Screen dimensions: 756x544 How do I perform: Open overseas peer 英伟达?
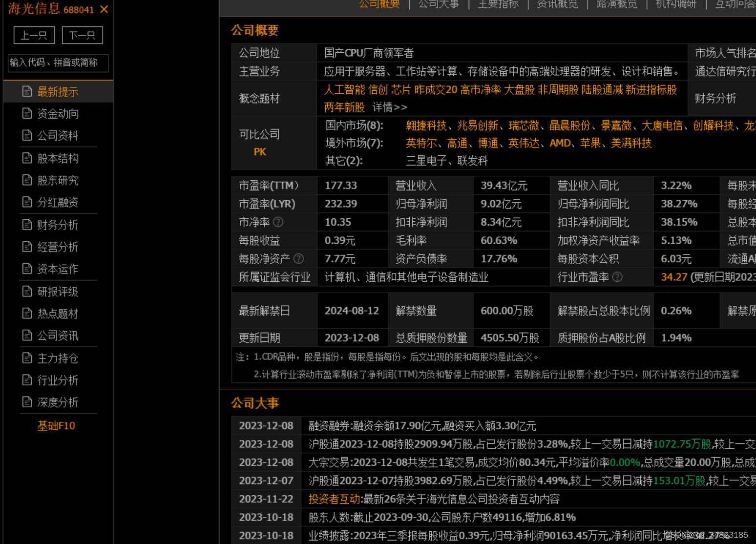click(x=524, y=143)
